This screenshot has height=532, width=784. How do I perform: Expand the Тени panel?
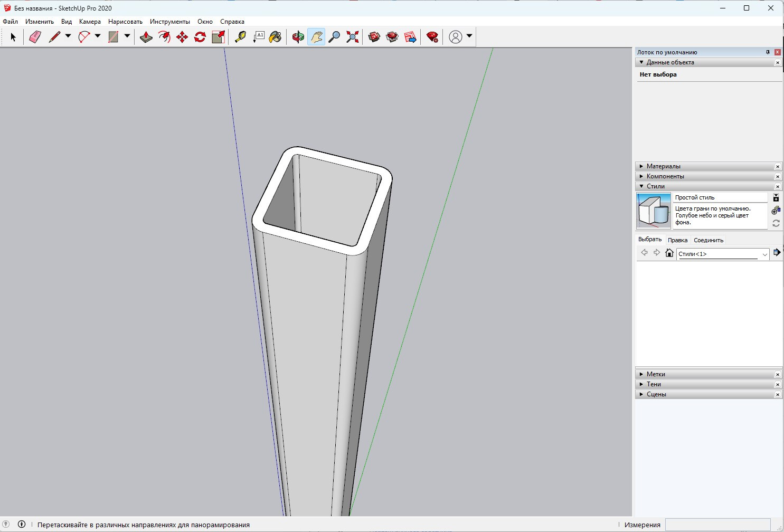tap(641, 384)
